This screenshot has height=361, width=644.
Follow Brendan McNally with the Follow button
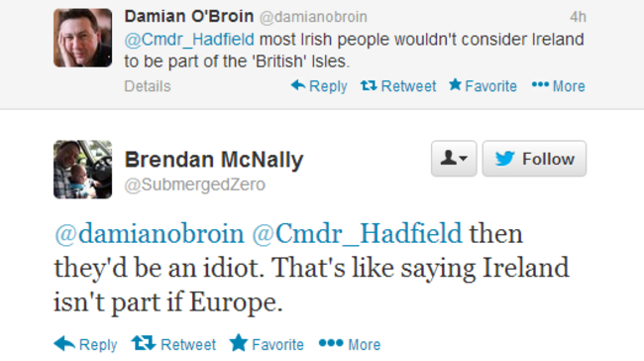pyautogui.click(x=534, y=159)
